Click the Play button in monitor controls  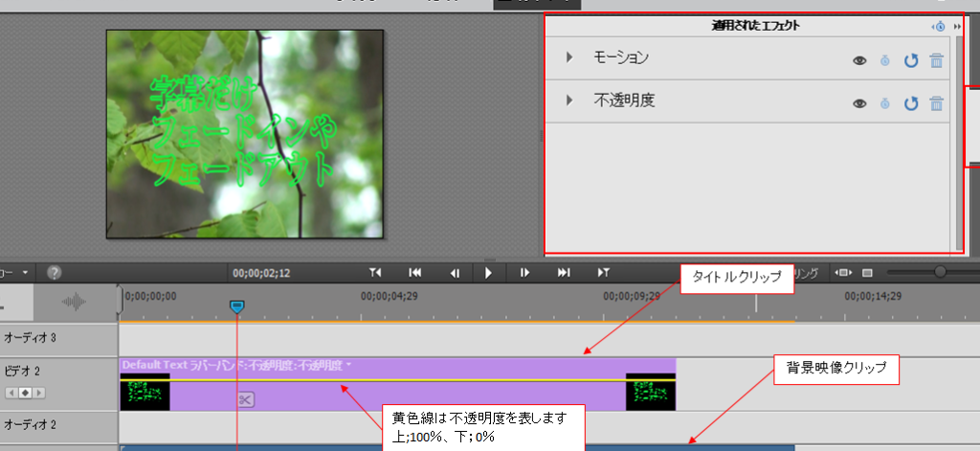pos(489,273)
